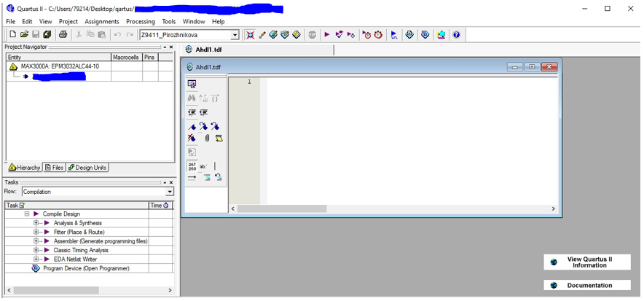Expand the Assembler task node
Viewport: 644px width, 301px height.
pyautogui.click(x=36, y=241)
